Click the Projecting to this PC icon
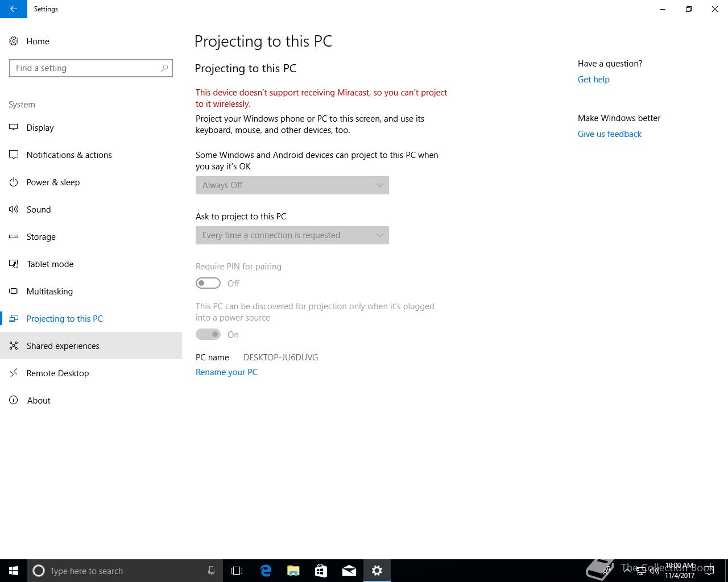 pyautogui.click(x=14, y=318)
